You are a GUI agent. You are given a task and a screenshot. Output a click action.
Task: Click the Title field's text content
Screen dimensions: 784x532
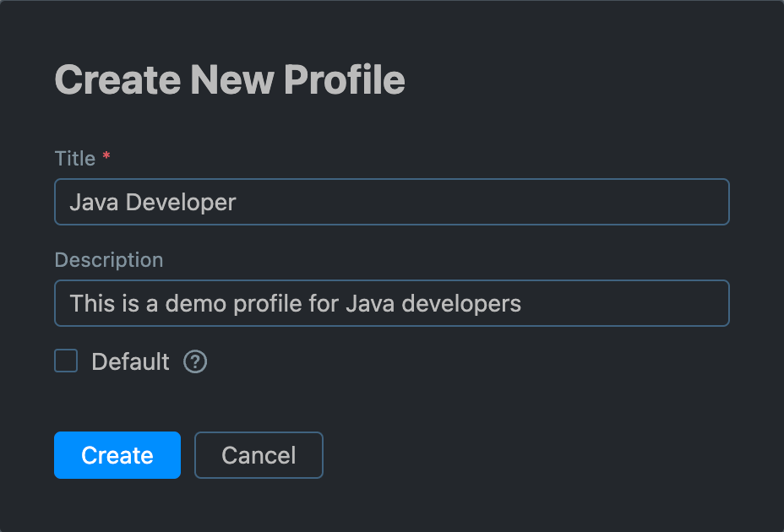(150, 202)
